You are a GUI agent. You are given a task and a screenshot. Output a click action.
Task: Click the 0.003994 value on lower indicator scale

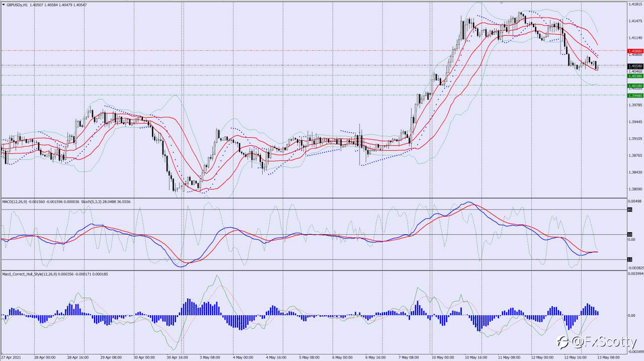coord(635,274)
